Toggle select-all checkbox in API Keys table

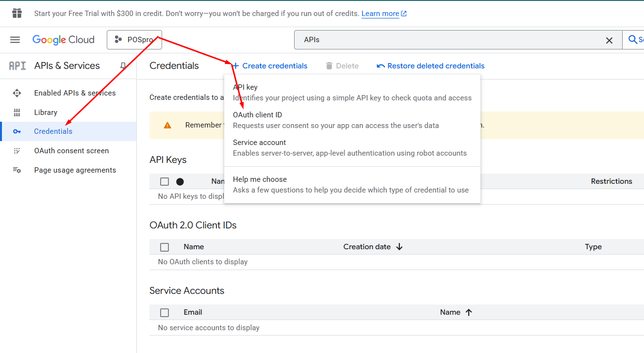(x=165, y=181)
